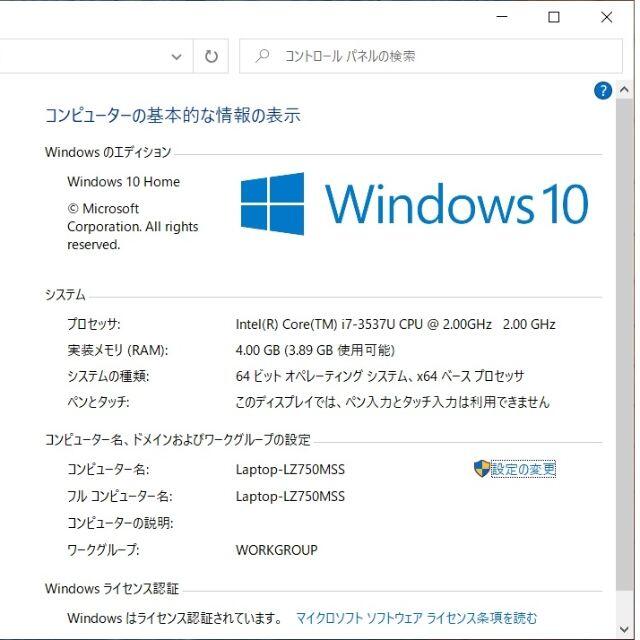This screenshot has height=640, width=640.
Task: Click the ペンとタッチ: label
Action: click(98, 402)
